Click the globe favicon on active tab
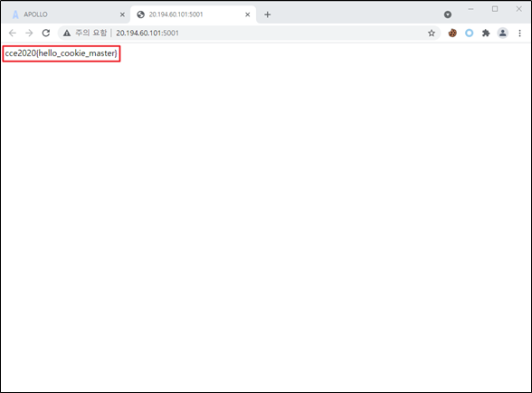This screenshot has height=393, width=532. [140, 14]
